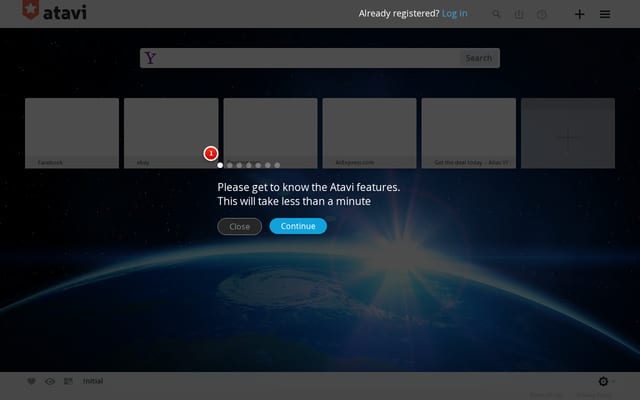This screenshot has width=640, height=400.
Task: Click the groups icon beside Initial
Action: pyautogui.click(x=68, y=381)
